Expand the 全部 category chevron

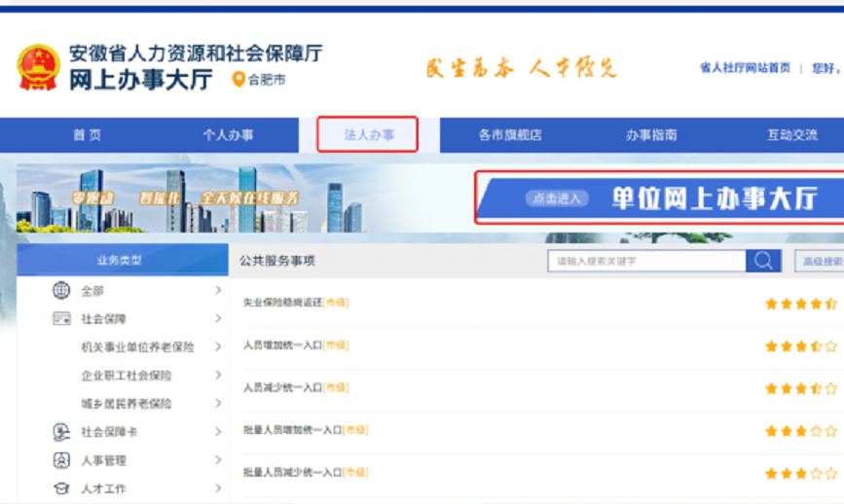pos(218,291)
